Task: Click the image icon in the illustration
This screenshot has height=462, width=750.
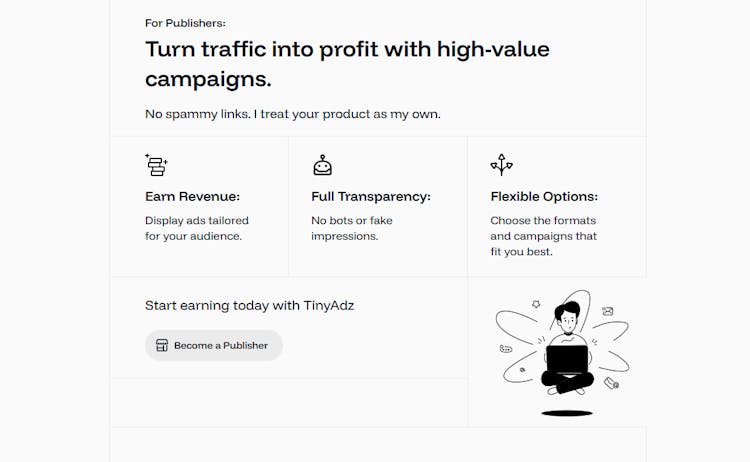Action: [x=607, y=311]
